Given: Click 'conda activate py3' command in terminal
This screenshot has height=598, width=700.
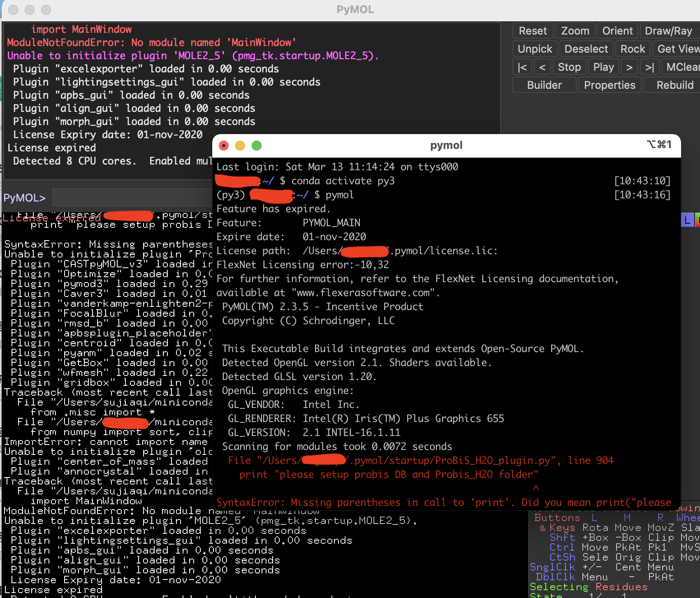Looking at the screenshot, I should point(343,181).
